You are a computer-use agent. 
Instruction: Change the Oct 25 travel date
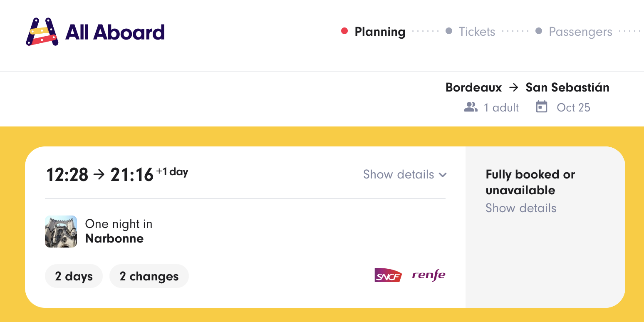point(573,108)
